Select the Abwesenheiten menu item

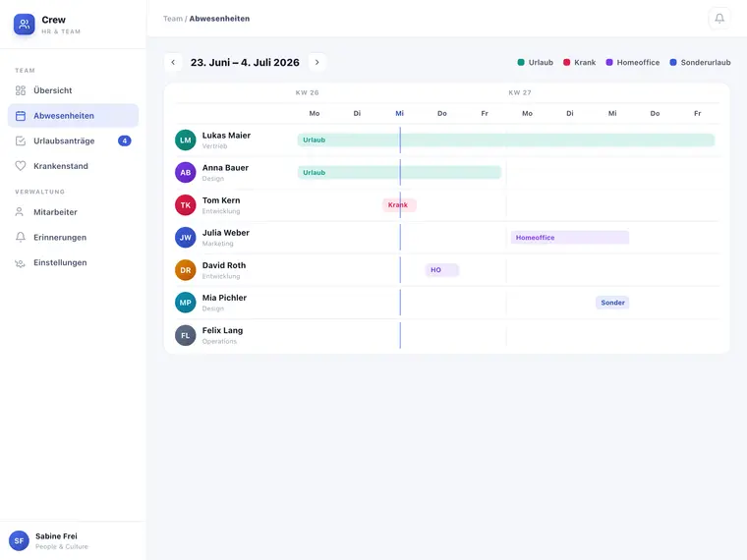pos(74,116)
